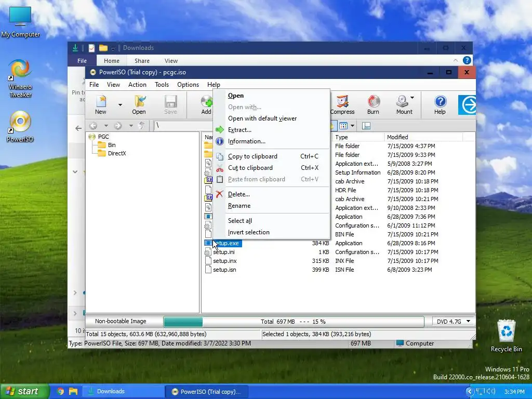
Task: Select the setup.ini file row
Action: 334,252
